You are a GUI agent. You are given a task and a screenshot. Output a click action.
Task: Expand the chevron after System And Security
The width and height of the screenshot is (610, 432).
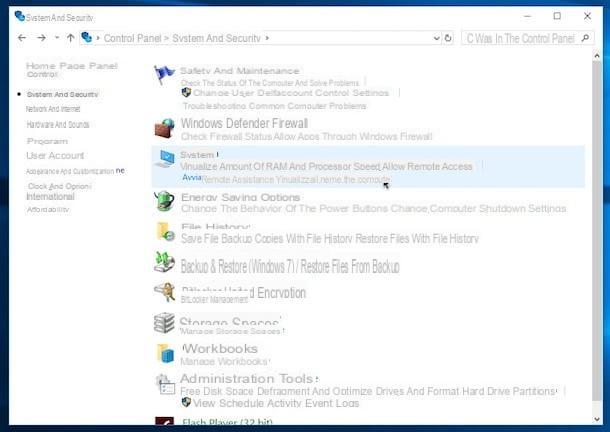267,38
